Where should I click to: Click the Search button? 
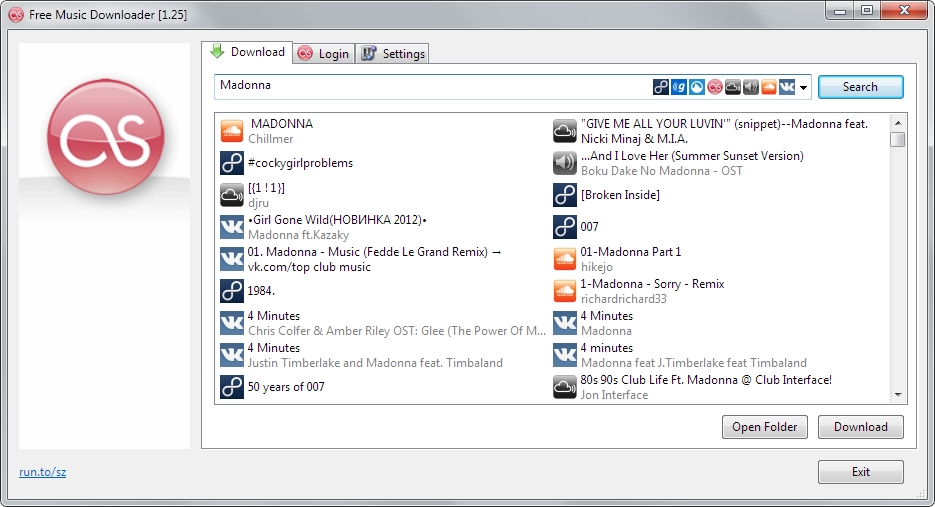(860, 87)
